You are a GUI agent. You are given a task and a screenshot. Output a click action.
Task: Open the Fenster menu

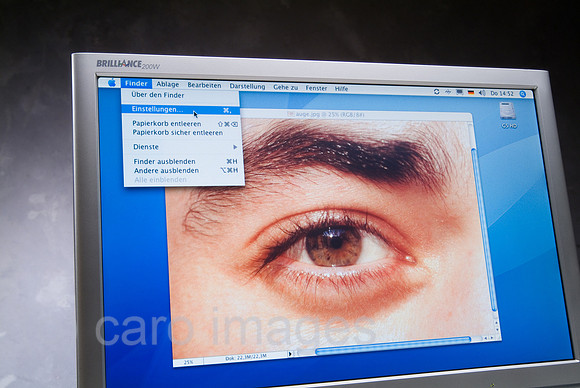point(316,88)
